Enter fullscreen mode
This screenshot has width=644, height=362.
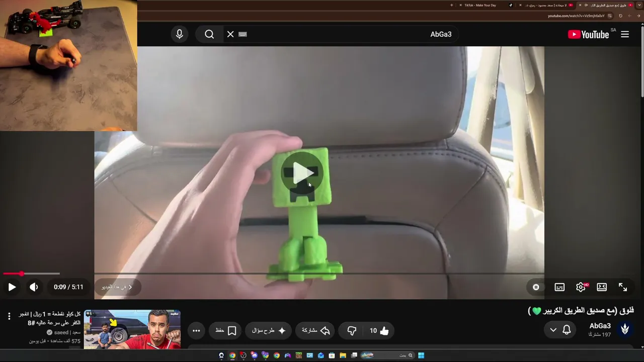(623, 287)
